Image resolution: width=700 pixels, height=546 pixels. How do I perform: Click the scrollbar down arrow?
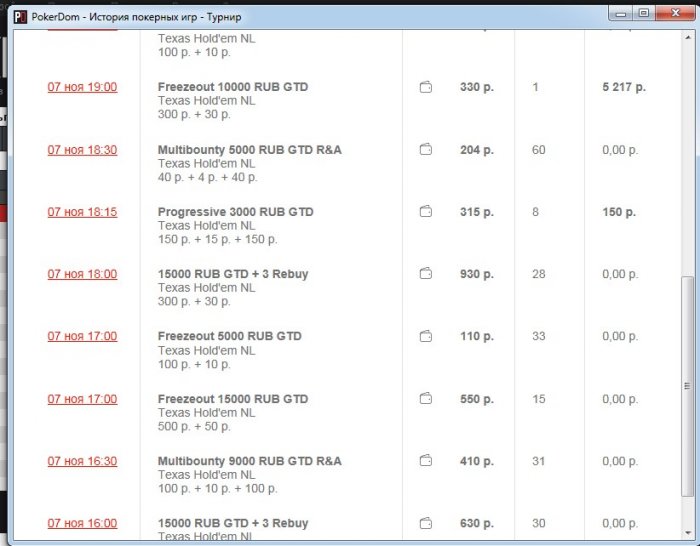[688, 533]
